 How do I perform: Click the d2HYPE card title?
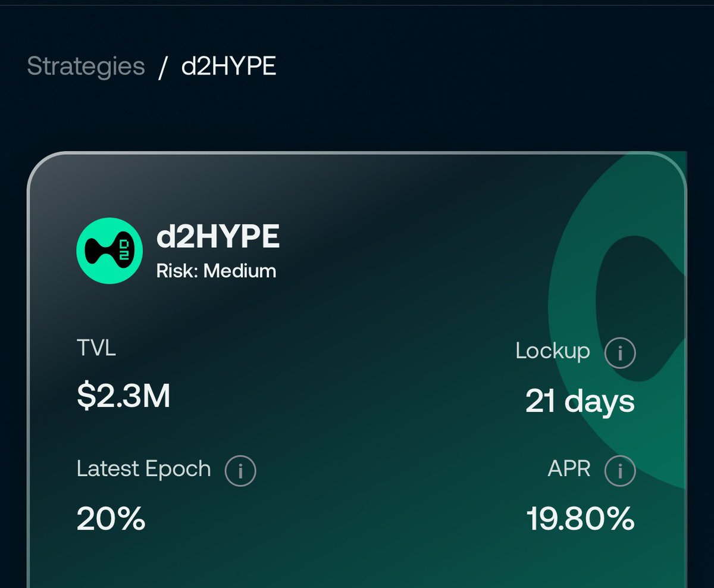[218, 237]
